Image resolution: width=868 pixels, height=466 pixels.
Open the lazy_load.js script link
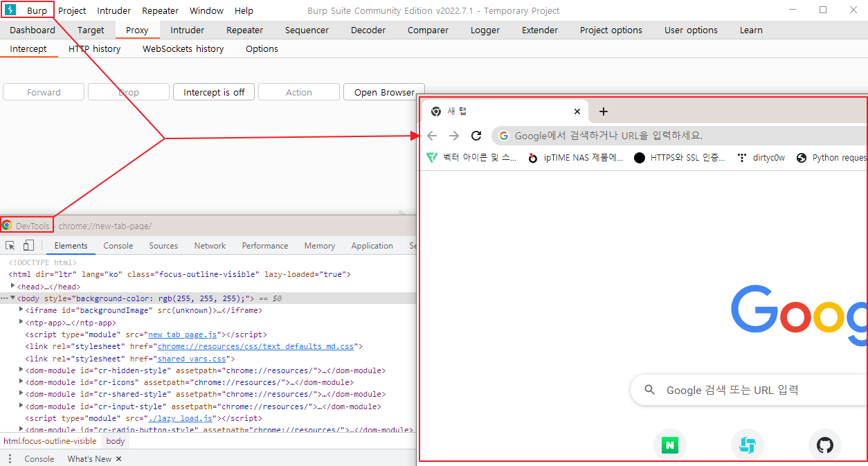pyautogui.click(x=180, y=418)
